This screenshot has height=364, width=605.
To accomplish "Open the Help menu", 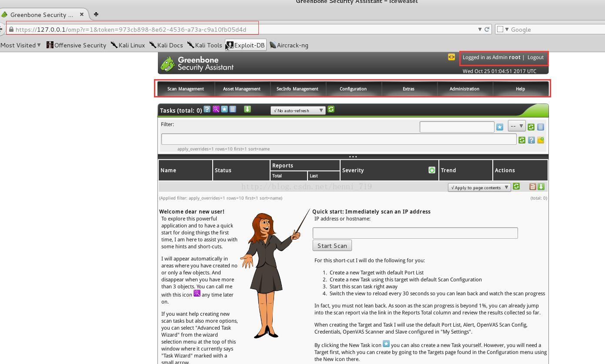I will [520, 89].
